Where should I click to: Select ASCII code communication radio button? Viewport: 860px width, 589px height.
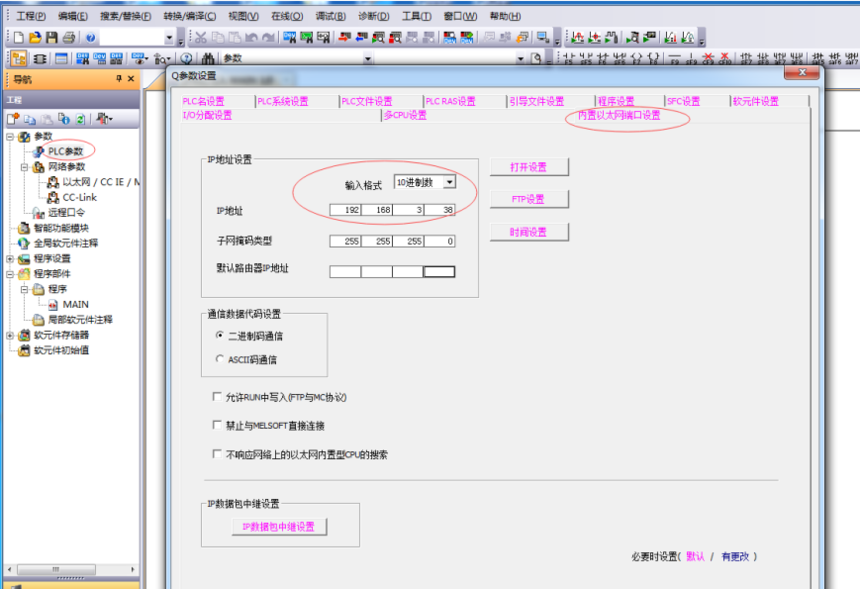[219, 359]
